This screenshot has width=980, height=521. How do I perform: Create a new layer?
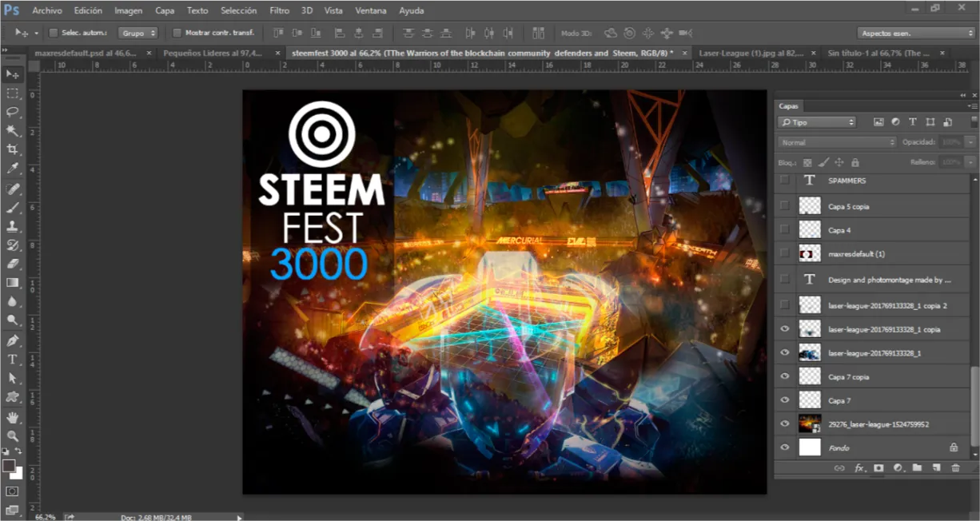click(936, 468)
